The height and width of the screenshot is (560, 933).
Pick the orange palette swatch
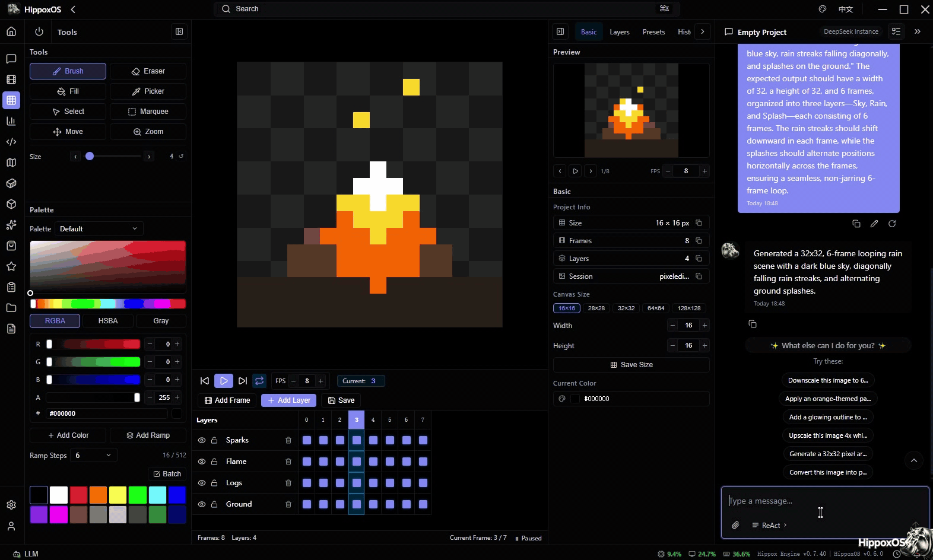pyautogui.click(x=98, y=495)
